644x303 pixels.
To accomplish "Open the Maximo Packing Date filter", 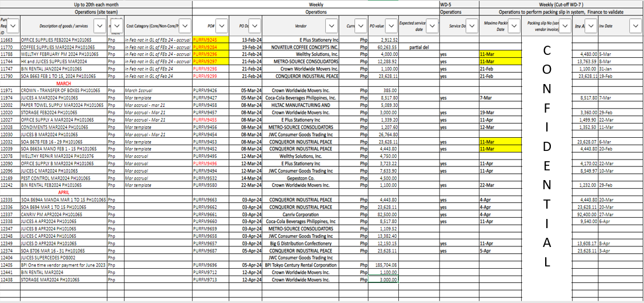I will tap(514, 26).
